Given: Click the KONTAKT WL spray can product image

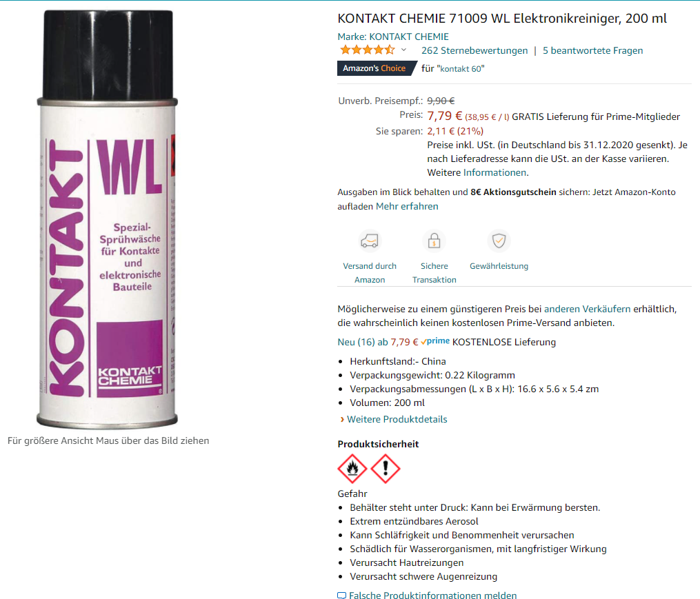Looking at the screenshot, I should (x=107, y=219).
